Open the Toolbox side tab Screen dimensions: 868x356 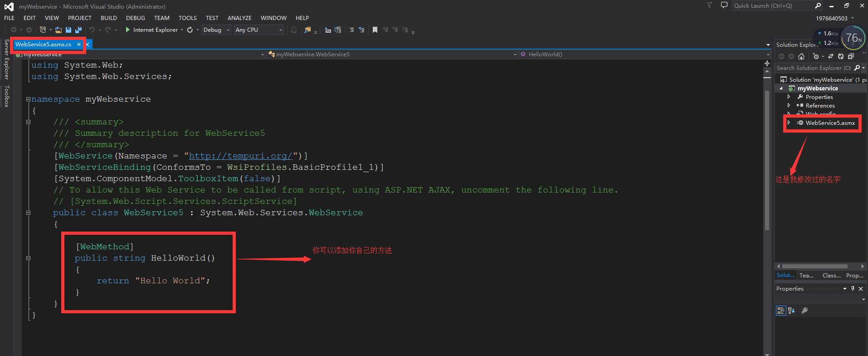point(6,96)
